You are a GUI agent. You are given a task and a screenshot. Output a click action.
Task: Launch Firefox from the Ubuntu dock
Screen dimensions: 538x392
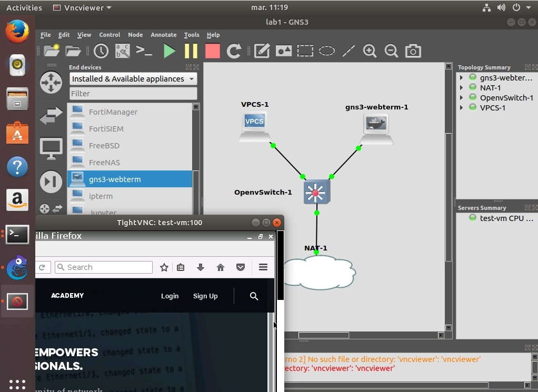coord(17,31)
